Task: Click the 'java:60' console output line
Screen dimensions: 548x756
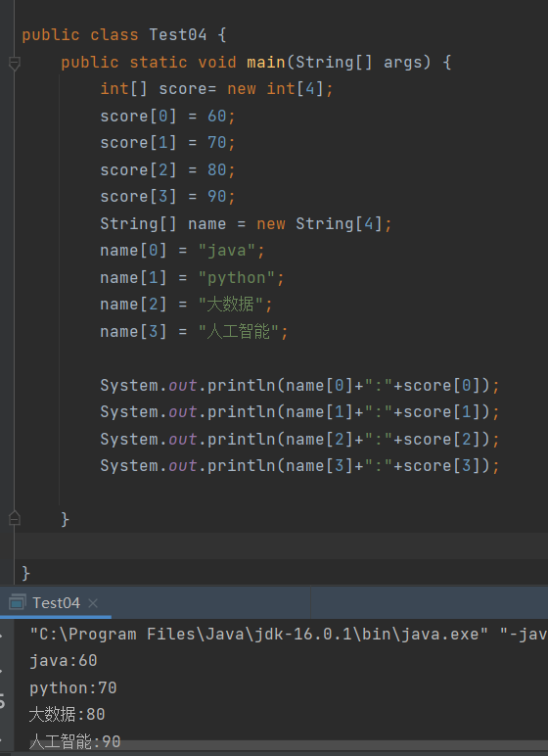Action: (64, 661)
